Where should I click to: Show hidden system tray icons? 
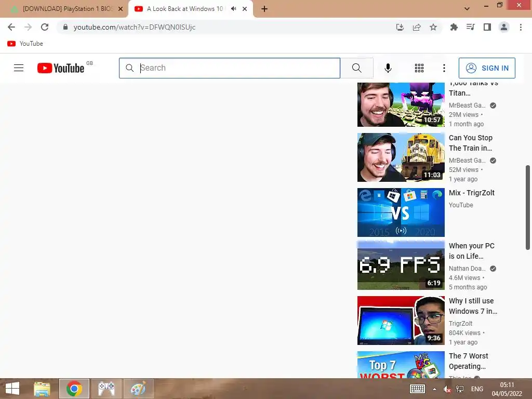(435, 389)
